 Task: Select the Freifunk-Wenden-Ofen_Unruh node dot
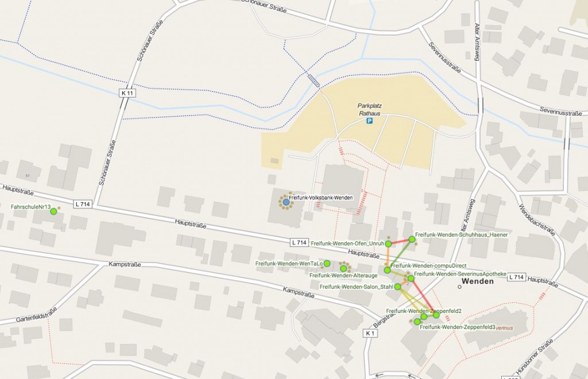[x=389, y=244]
